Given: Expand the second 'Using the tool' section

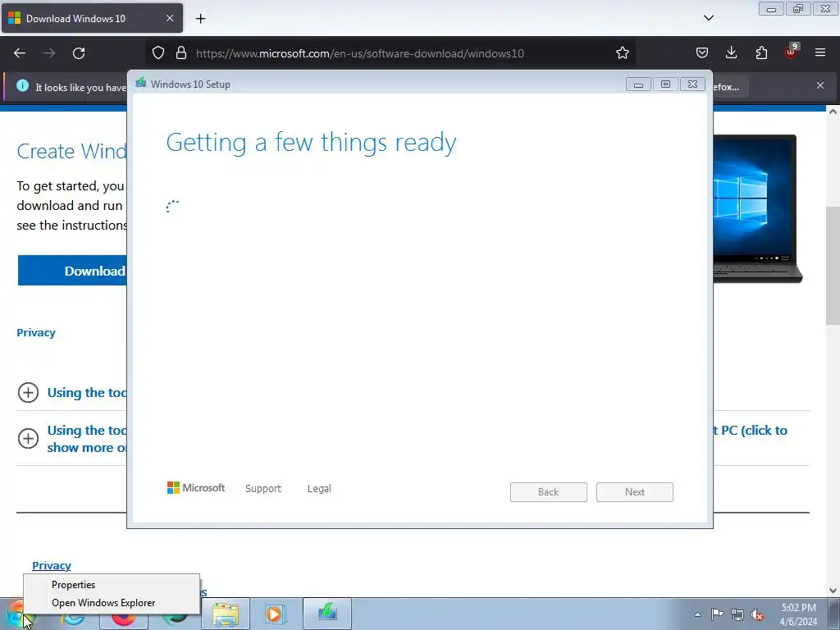Looking at the screenshot, I should click(x=28, y=438).
